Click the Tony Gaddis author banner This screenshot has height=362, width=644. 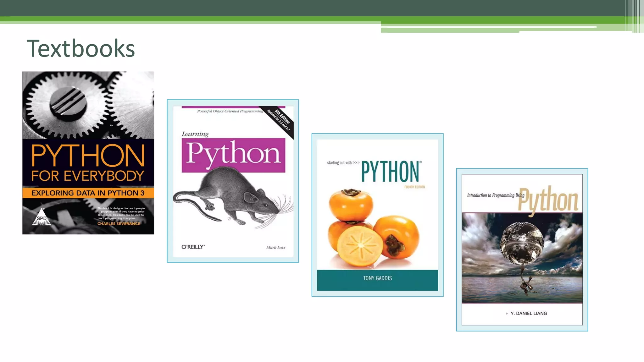(x=377, y=280)
